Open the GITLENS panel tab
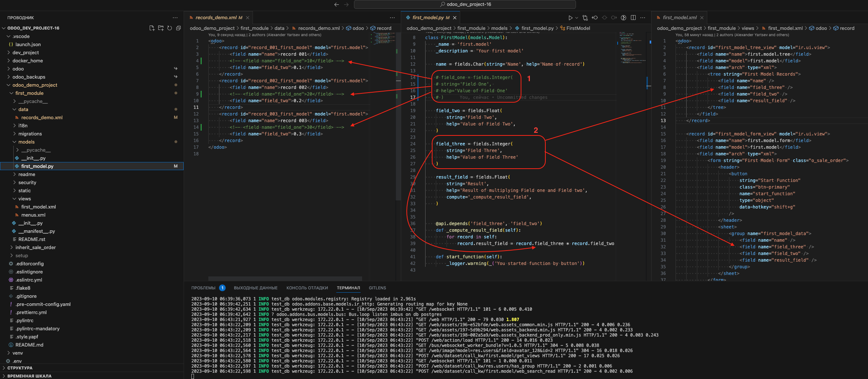 378,288
